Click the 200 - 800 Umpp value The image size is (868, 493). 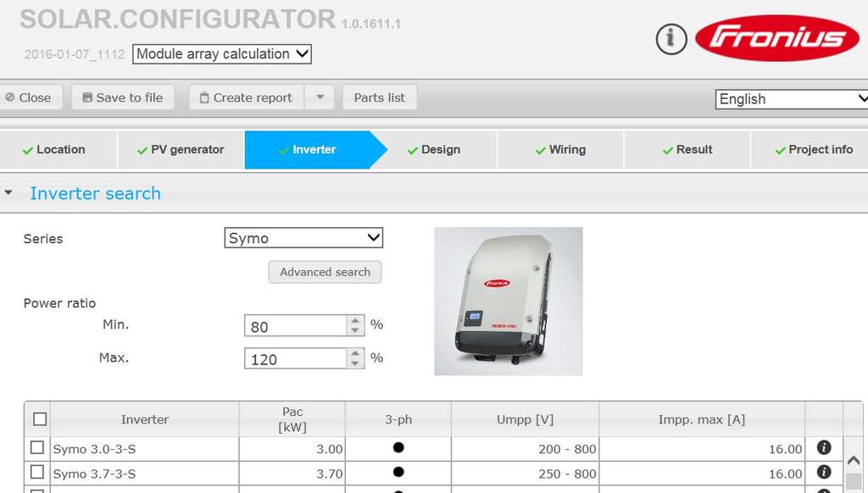click(x=567, y=449)
